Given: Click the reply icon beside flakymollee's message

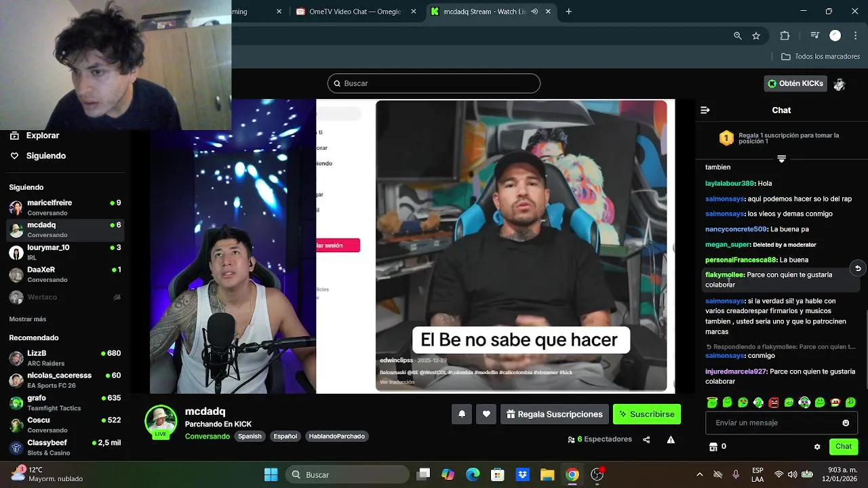Looking at the screenshot, I should [x=858, y=268].
